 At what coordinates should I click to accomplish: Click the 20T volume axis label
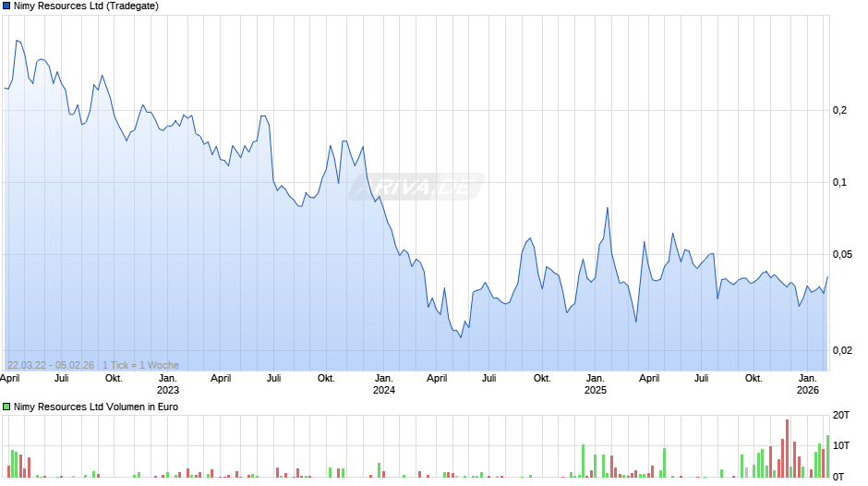[841, 415]
